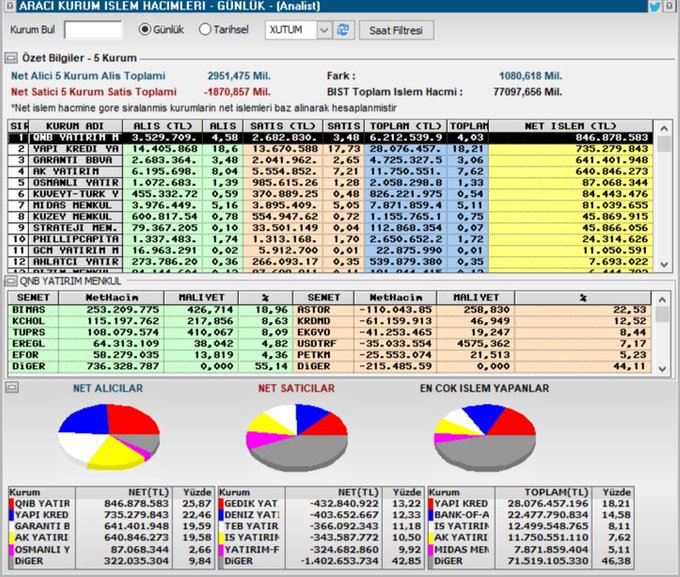Click the TUPRS stock row

[150, 333]
